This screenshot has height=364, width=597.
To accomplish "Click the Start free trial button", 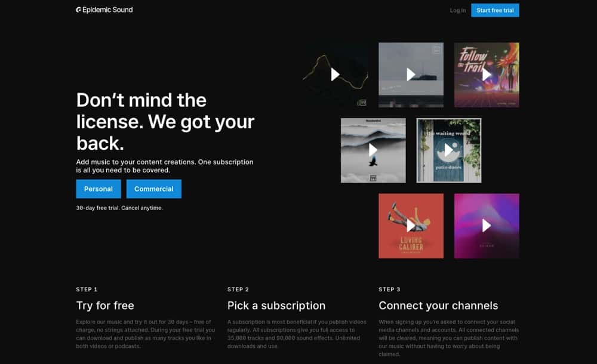I will (495, 10).
